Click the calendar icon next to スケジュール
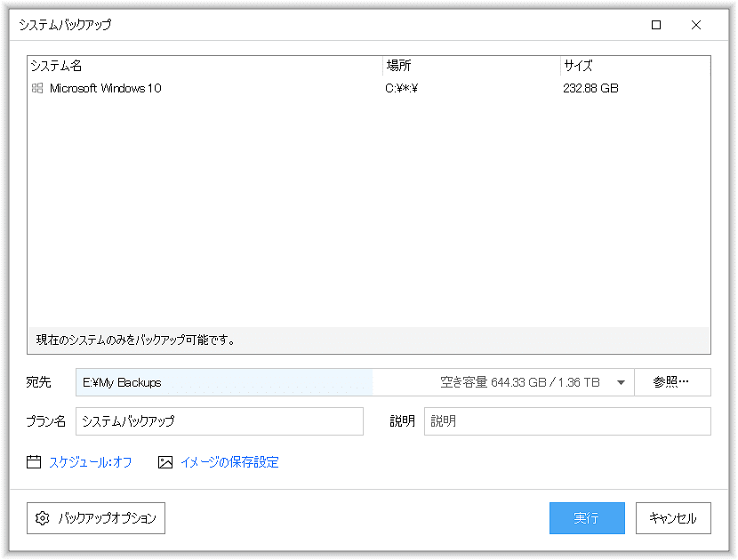This screenshot has height=560, width=738. coord(35,462)
